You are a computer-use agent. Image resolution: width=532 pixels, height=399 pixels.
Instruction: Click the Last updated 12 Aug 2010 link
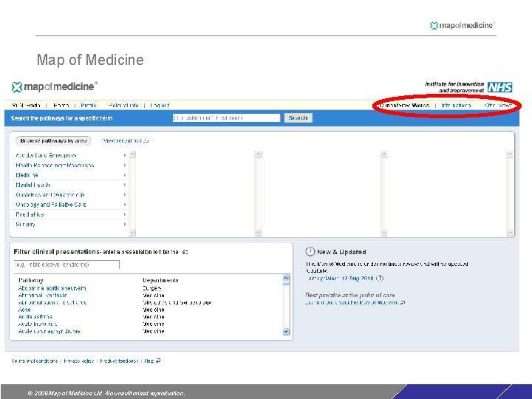click(341, 279)
